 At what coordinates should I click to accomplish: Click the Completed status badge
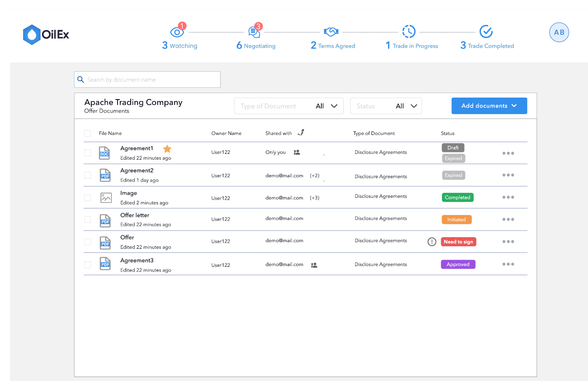(458, 197)
